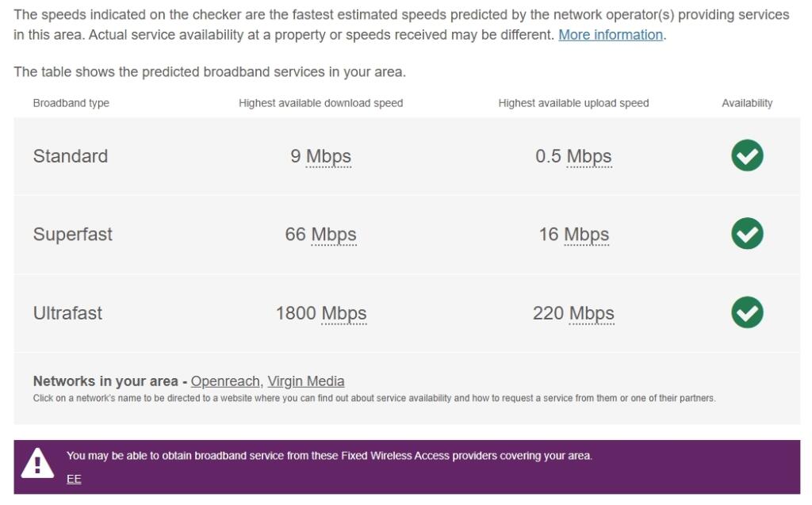Open the More information link

609,34
